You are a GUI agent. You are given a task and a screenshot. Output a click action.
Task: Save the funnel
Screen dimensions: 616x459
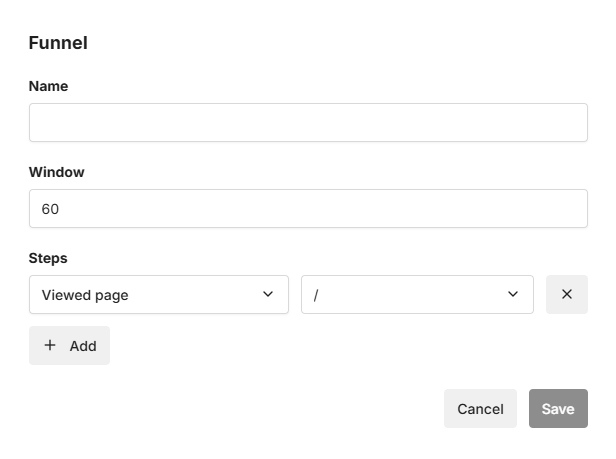coord(558,408)
